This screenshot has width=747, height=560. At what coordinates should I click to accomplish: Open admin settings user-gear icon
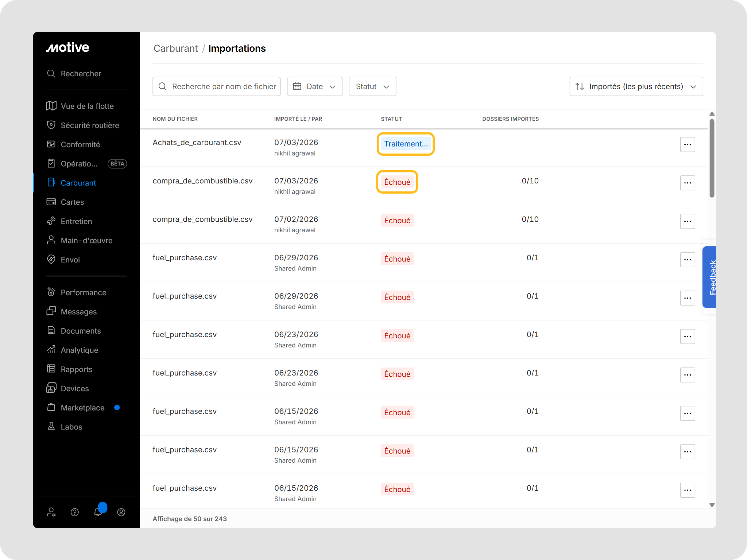pos(51,512)
